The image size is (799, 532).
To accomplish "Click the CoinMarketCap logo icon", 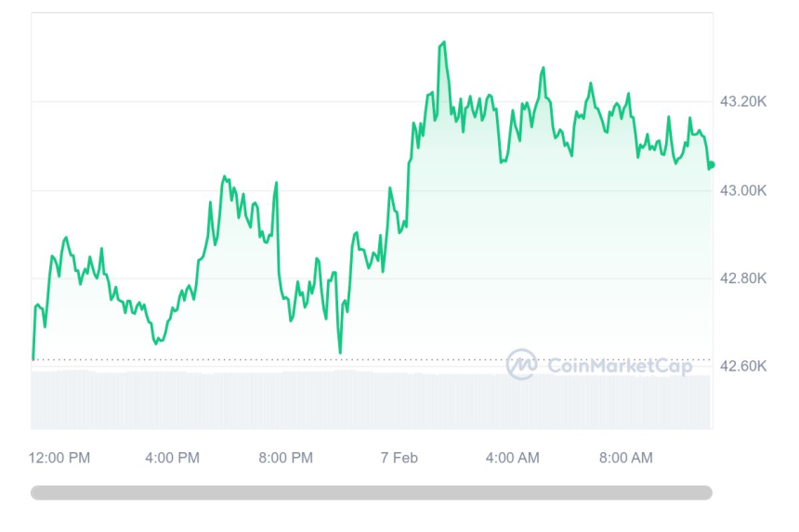I will 522,365.
